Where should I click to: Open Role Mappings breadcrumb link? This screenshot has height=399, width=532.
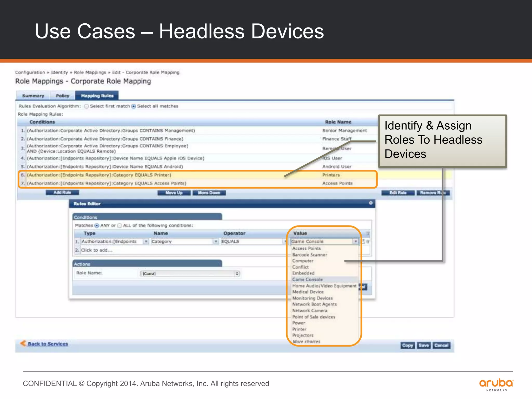(90, 72)
